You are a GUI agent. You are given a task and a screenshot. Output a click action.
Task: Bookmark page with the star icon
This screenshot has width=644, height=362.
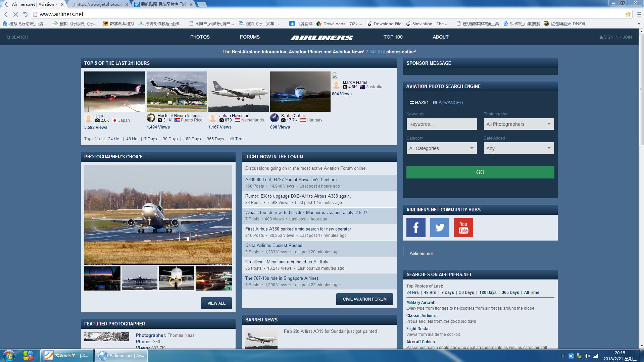(628, 14)
